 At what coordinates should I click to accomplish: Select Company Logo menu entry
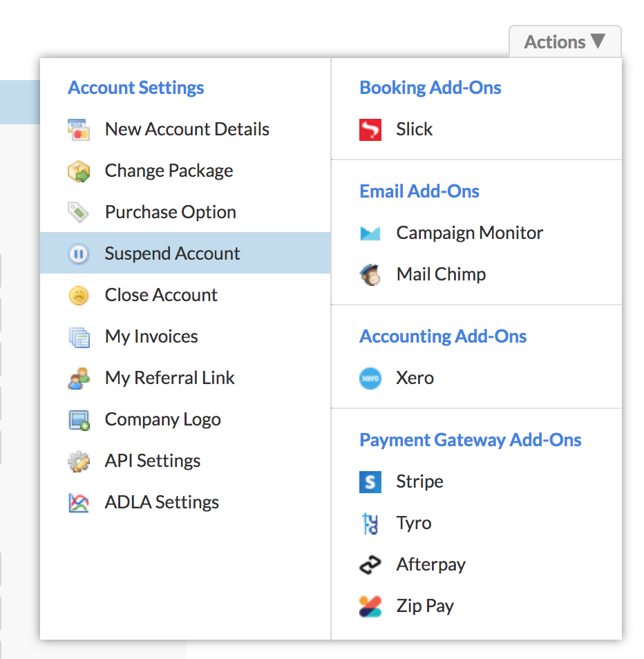(185, 419)
